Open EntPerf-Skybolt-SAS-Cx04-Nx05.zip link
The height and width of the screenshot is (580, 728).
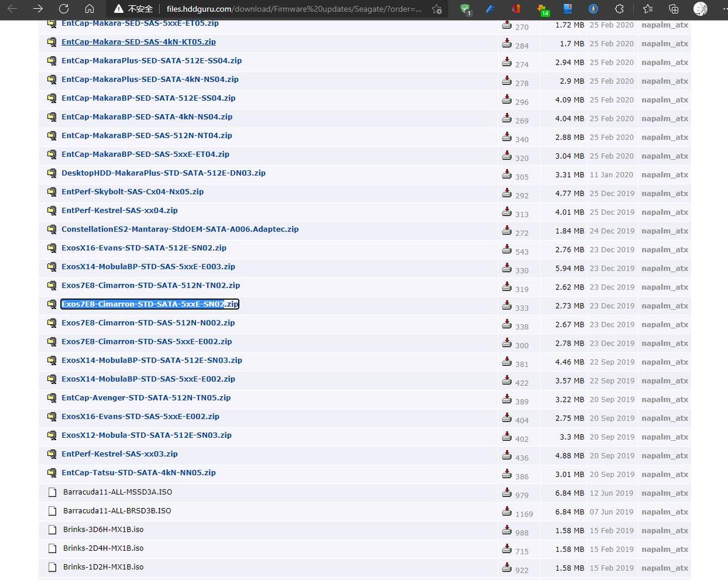(x=133, y=192)
